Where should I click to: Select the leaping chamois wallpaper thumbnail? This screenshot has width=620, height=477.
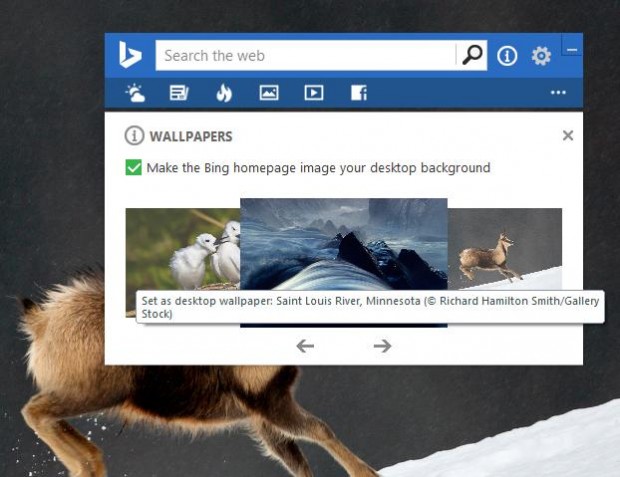505,249
